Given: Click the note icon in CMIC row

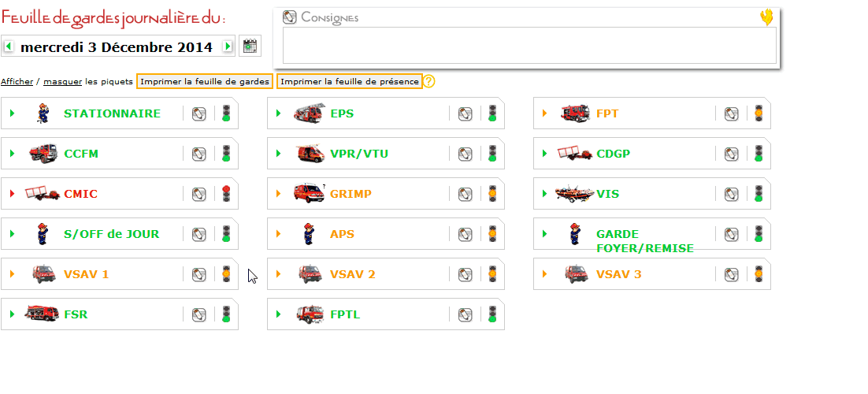Looking at the screenshot, I should click(x=198, y=194).
